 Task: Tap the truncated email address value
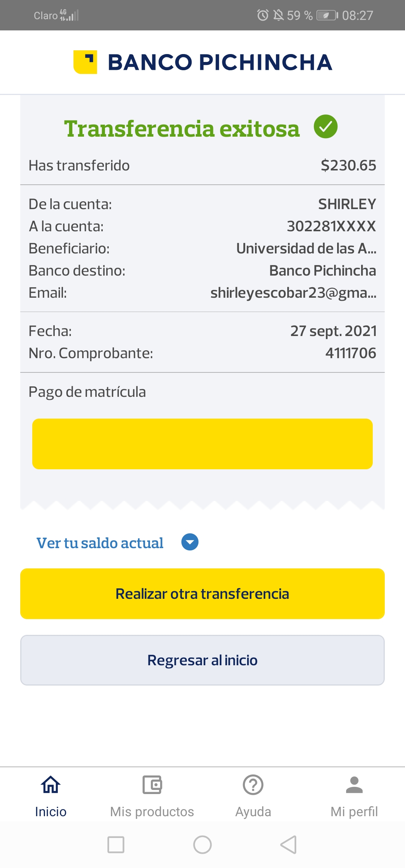pyautogui.click(x=293, y=293)
